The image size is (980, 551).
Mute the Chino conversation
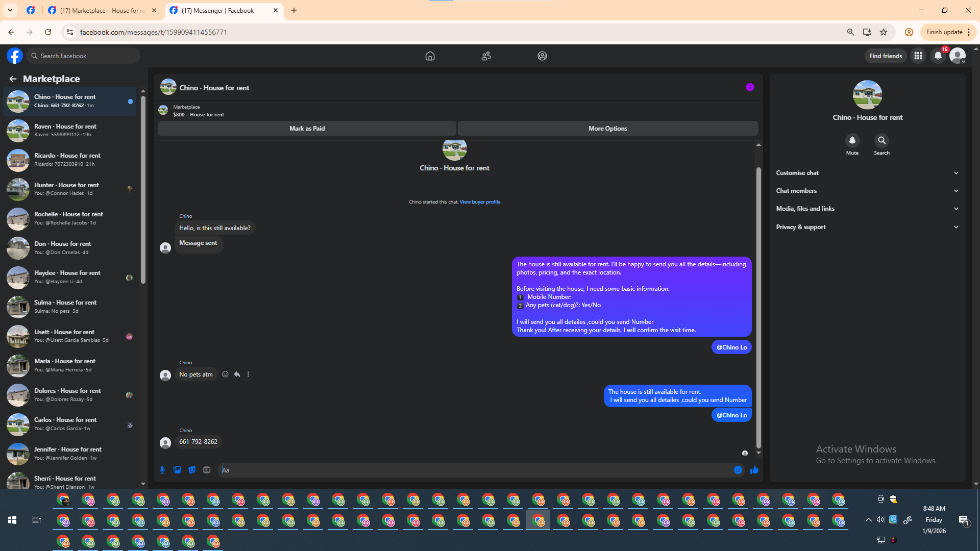tap(852, 141)
